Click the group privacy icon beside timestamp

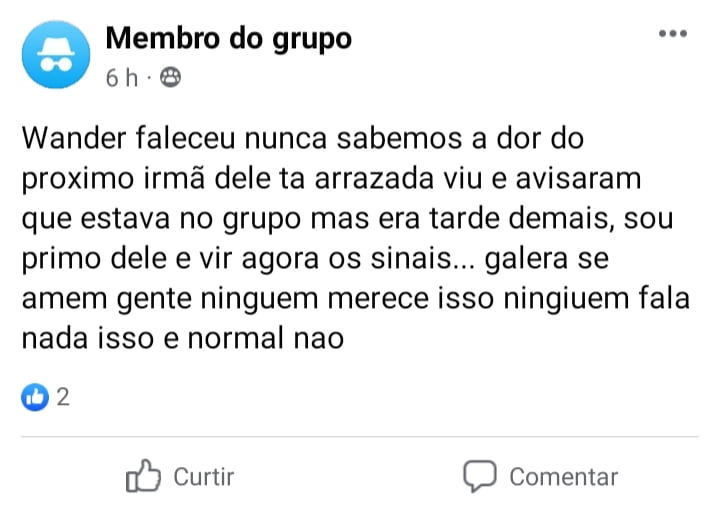point(170,77)
